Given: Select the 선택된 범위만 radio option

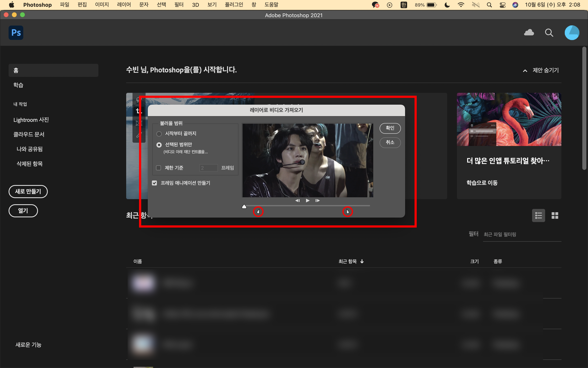Looking at the screenshot, I should 159,145.
